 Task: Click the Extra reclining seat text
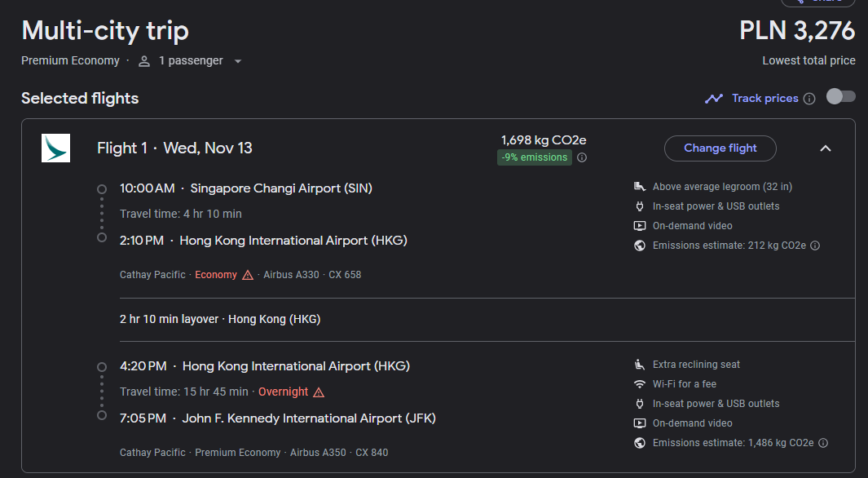(696, 365)
